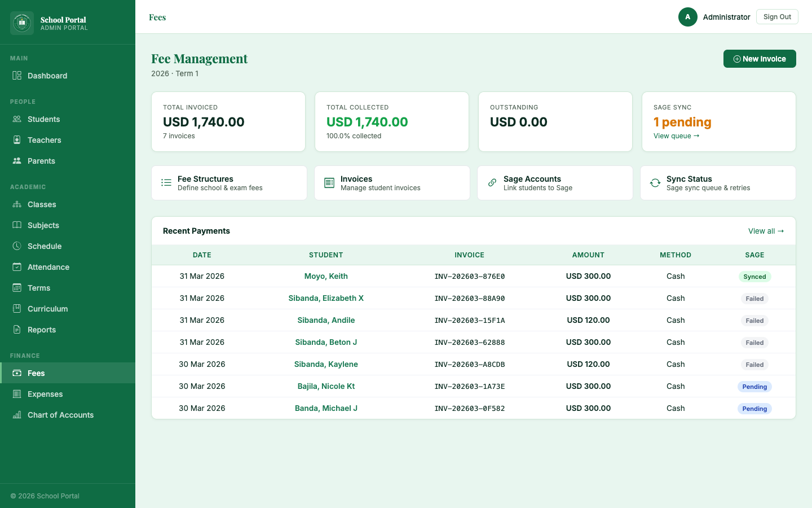Image resolution: width=812 pixels, height=508 pixels.
Task: Click the Schedule clock icon
Action: [16, 246]
